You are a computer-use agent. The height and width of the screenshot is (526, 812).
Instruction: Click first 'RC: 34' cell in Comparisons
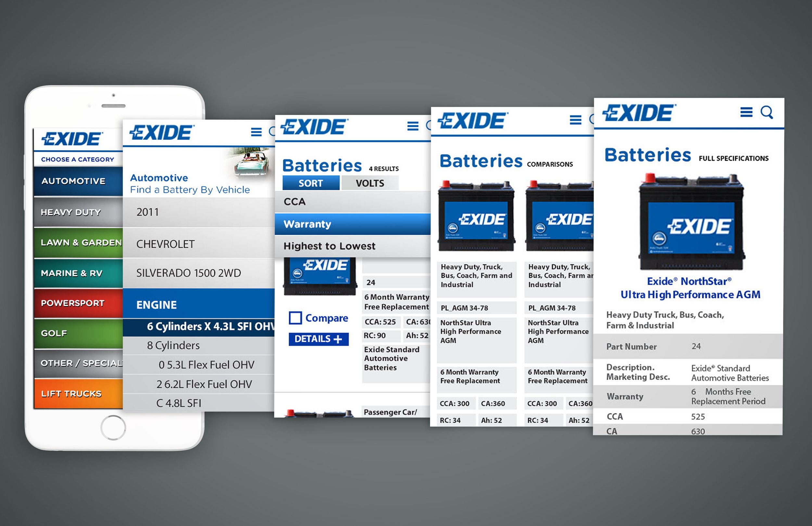point(456,420)
